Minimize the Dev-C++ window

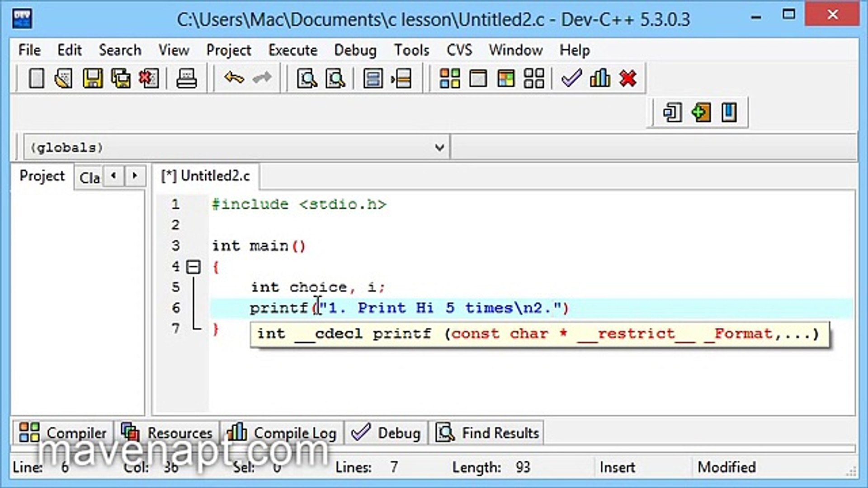click(756, 17)
